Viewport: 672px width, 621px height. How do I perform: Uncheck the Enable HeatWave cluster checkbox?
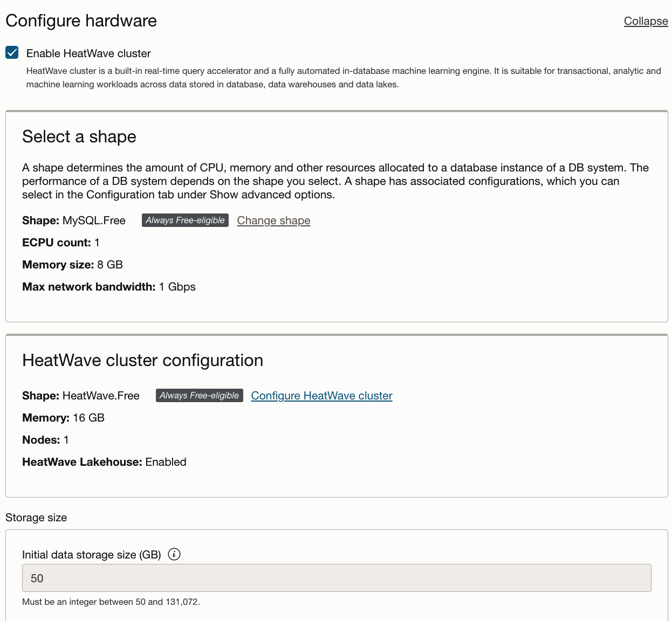[12, 53]
